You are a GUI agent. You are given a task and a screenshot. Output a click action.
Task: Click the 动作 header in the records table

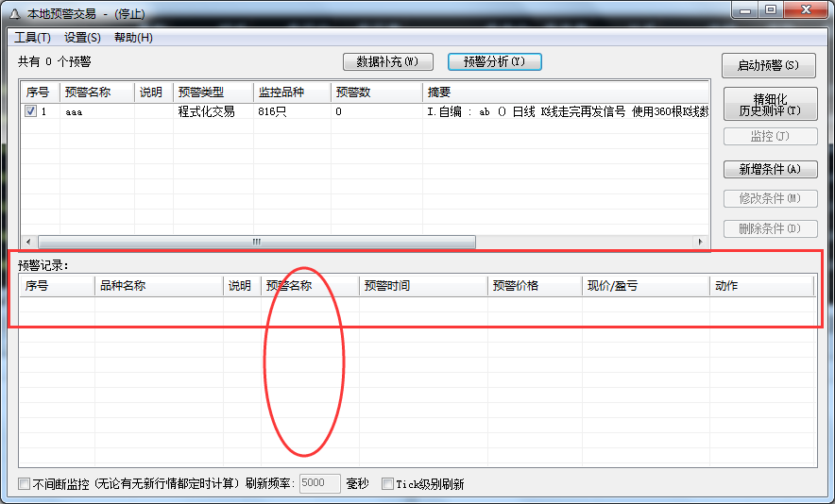(761, 286)
